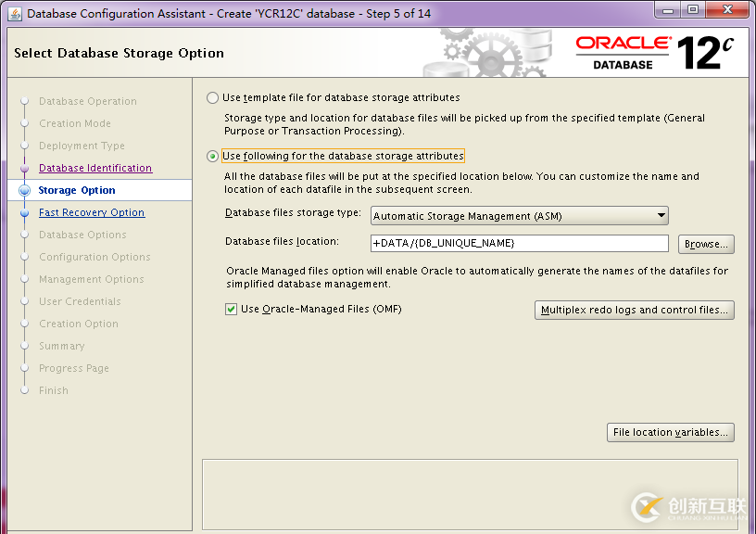
Task: Open Database files storage type dropdown
Action: coord(519,216)
